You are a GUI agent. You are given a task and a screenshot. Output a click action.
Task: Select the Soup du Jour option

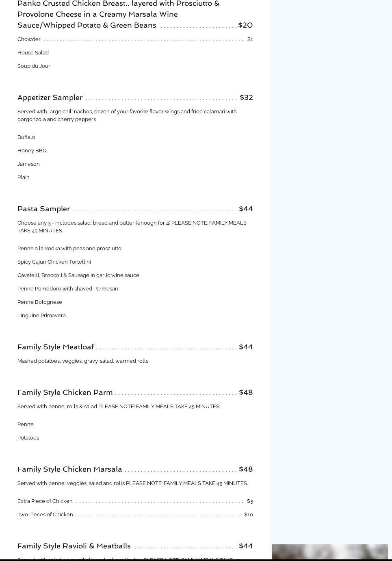click(34, 66)
